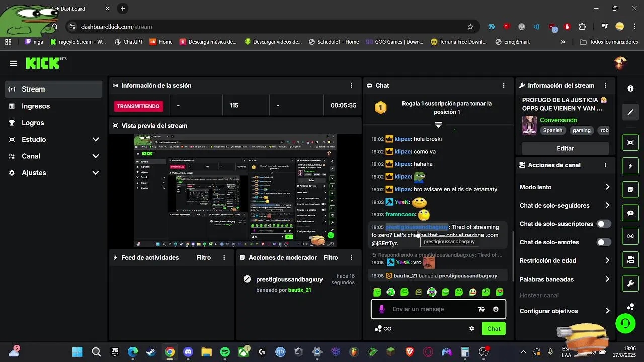
Task: Click the wrench icon in right sidebar
Action: click(x=630, y=284)
